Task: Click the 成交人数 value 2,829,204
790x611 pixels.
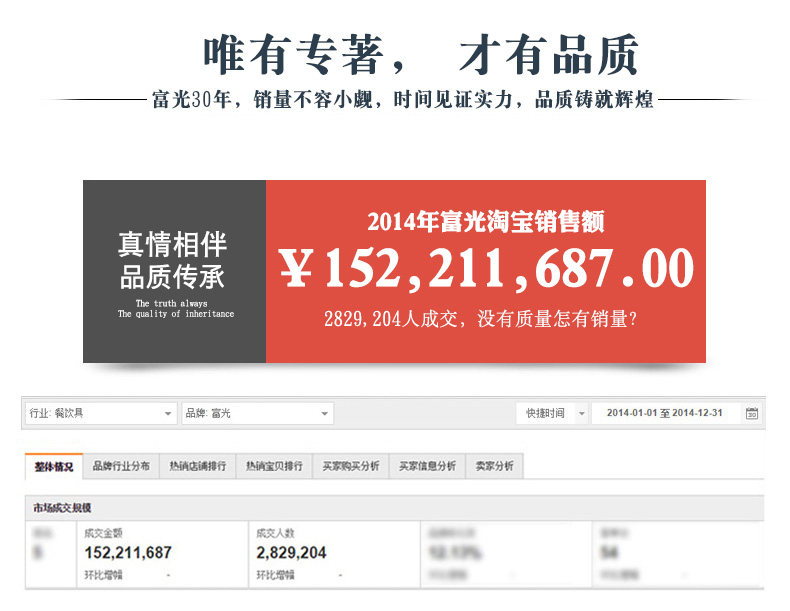Action: coord(291,553)
